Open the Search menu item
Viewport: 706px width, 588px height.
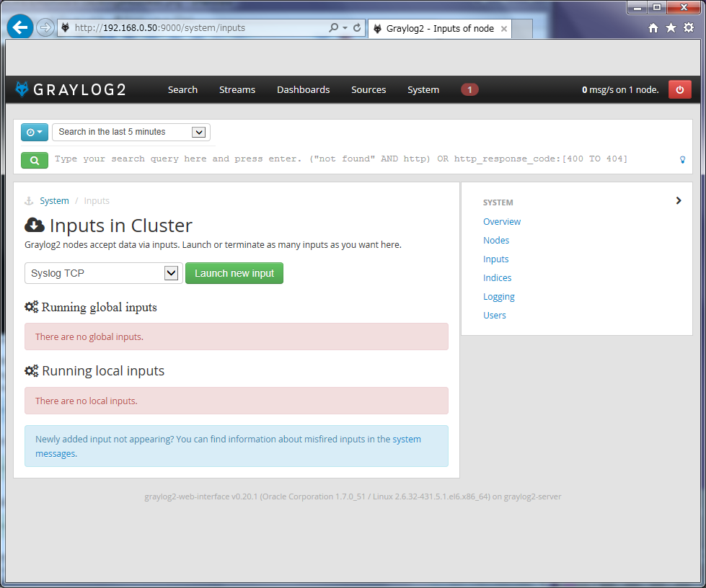point(182,89)
